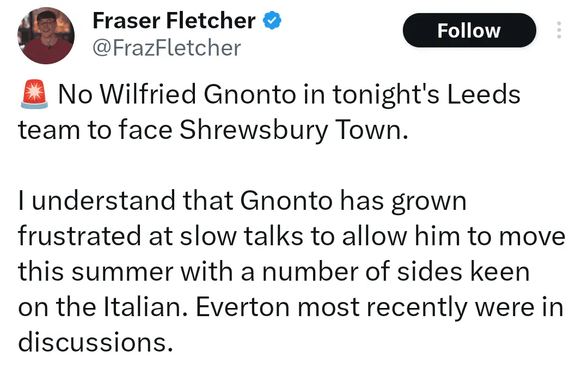This screenshot has height=375, width=588.
Task: Click the red siren emoji
Action: (34, 95)
